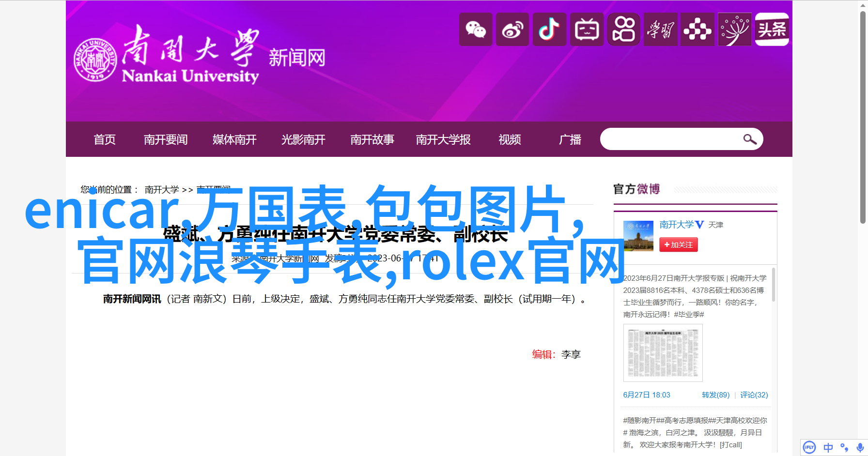Select 视频 in the navigation bar
This screenshot has height=456, width=868.
[510, 140]
